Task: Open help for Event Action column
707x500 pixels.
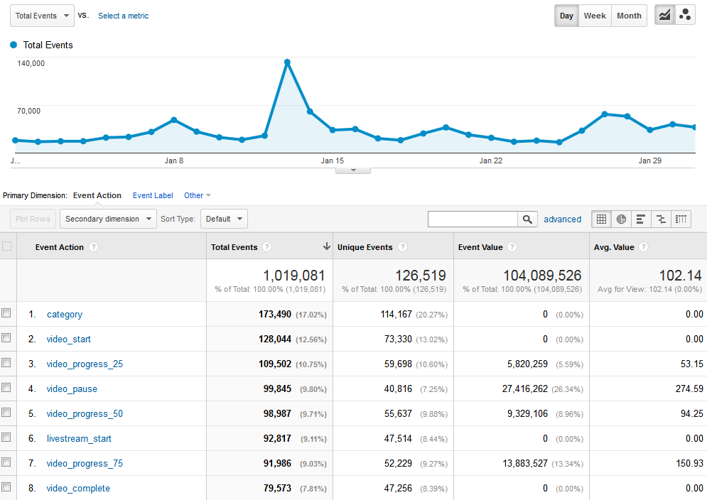Action: click(x=93, y=247)
